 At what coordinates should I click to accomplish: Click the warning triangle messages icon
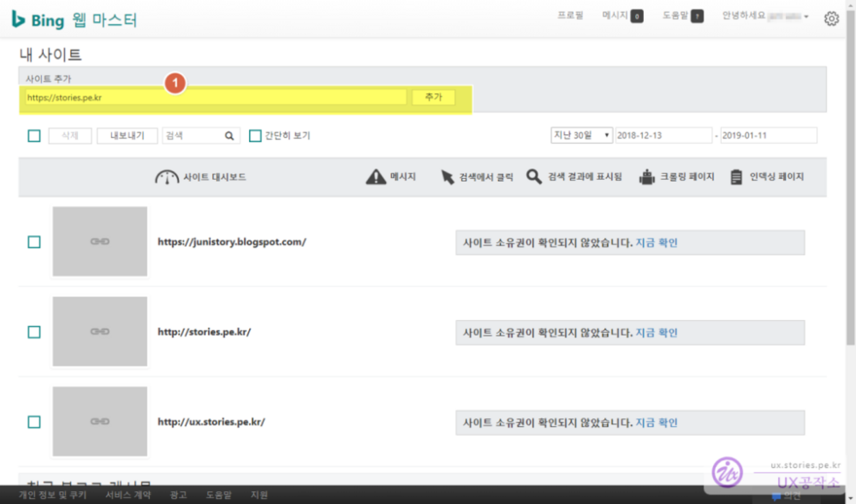(x=376, y=177)
